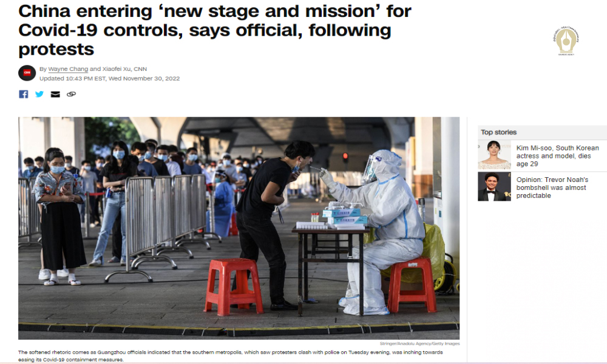607x364 pixels.
Task: Copy article link with chain icon
Action: click(x=71, y=94)
